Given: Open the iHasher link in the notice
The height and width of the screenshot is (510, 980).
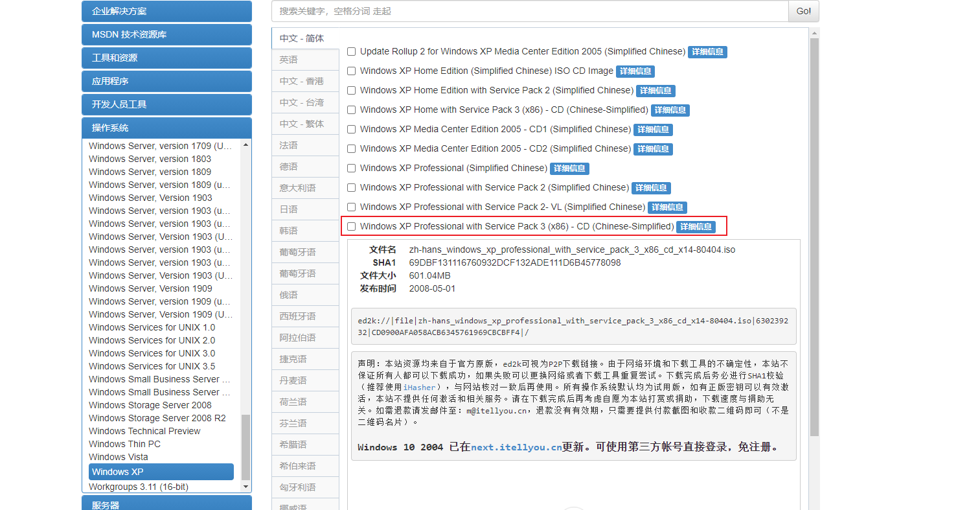Looking at the screenshot, I should tap(420, 388).
